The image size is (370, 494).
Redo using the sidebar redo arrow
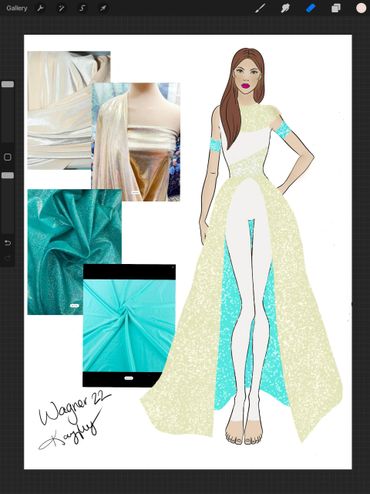click(x=8, y=258)
